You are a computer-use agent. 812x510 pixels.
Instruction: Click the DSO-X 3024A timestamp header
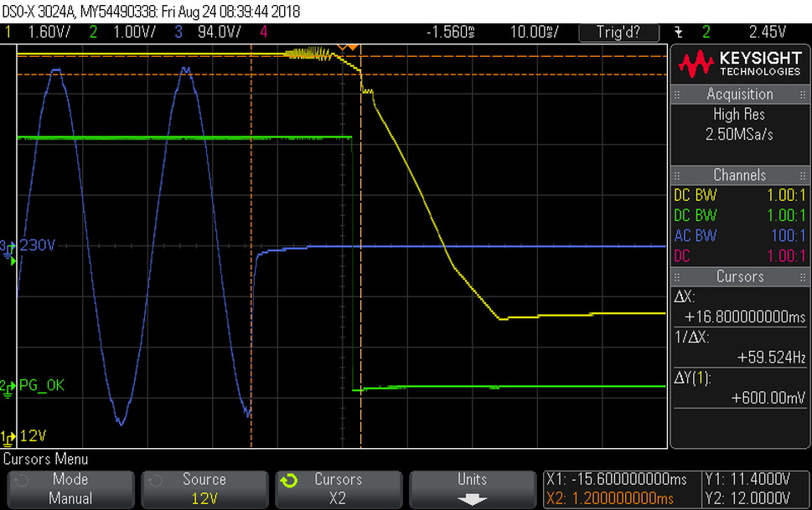[x=151, y=12]
